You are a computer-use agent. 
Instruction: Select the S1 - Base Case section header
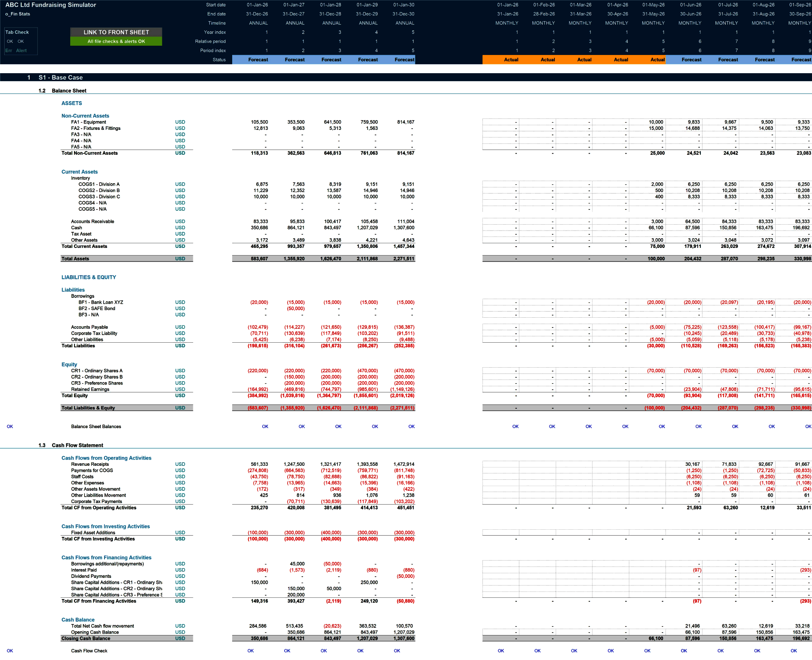point(60,77)
